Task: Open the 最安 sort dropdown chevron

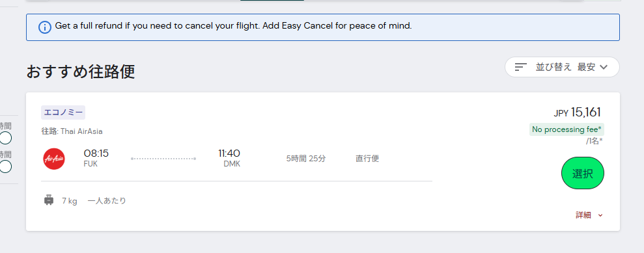Action: click(604, 67)
